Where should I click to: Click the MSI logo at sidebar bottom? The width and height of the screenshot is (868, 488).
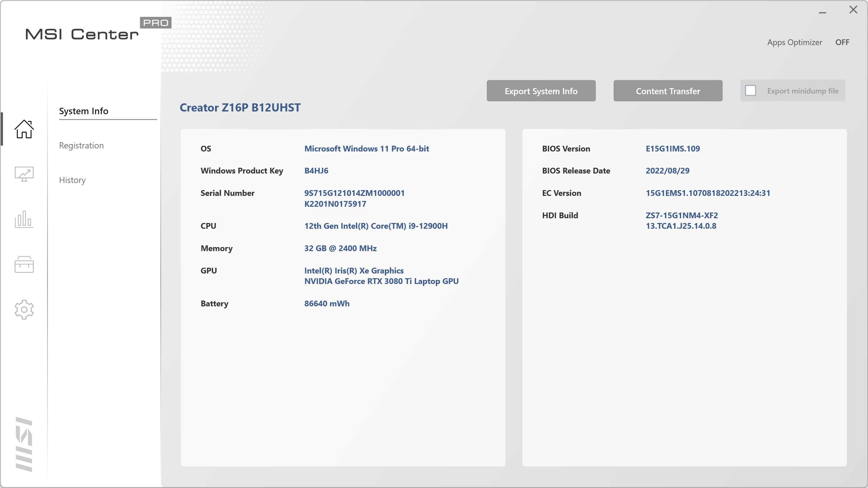pyautogui.click(x=24, y=444)
